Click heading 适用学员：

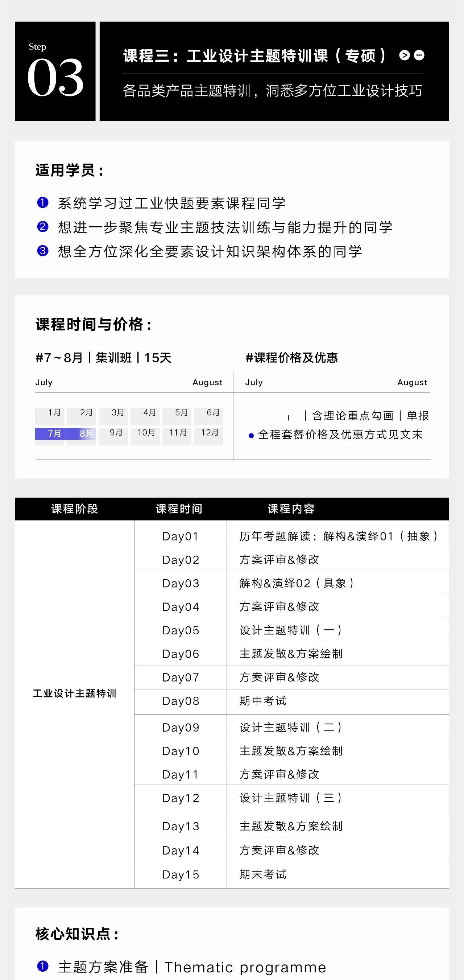point(70,170)
